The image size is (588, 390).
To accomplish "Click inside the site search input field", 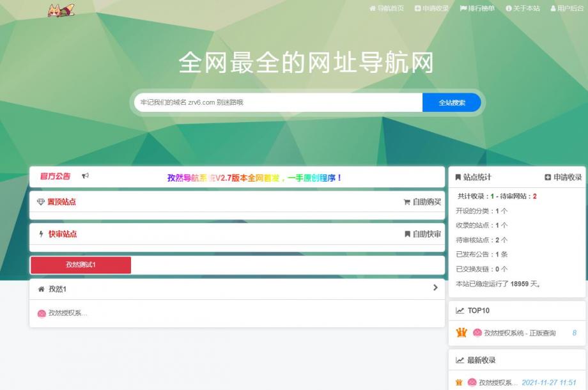I will [x=275, y=102].
